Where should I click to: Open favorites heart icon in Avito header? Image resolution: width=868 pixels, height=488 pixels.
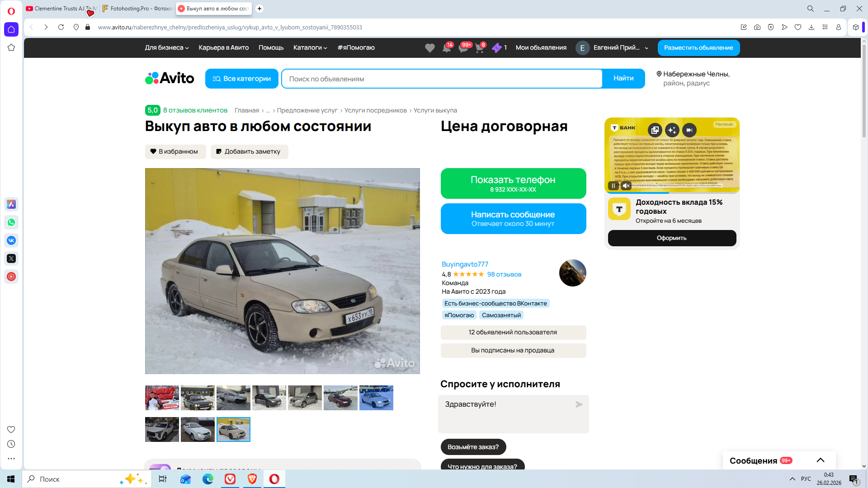pos(429,48)
